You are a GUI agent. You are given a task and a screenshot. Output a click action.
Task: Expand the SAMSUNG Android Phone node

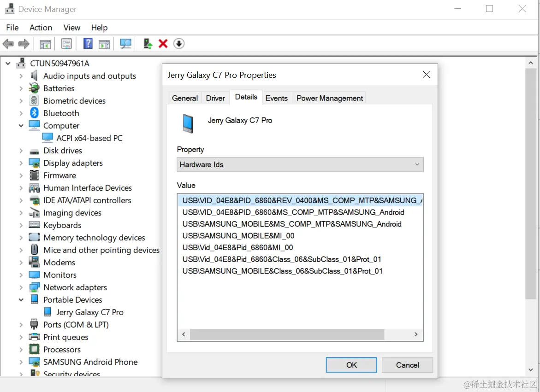(x=21, y=362)
